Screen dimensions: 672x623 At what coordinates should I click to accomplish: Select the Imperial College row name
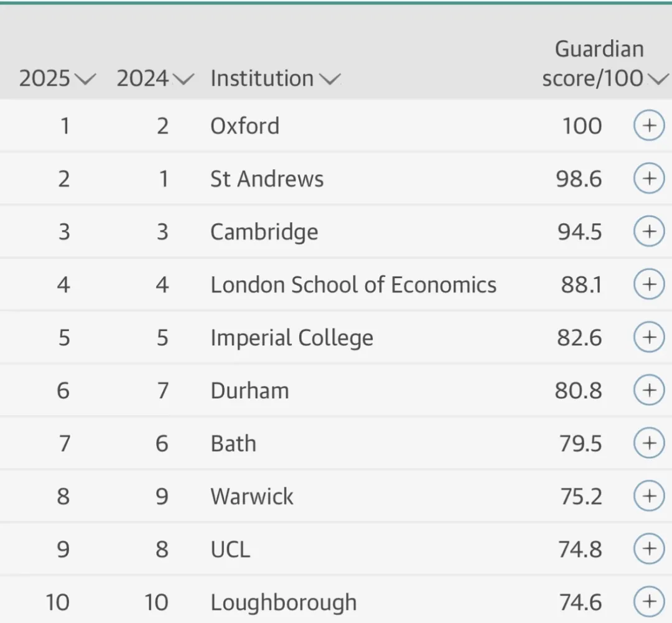click(x=291, y=338)
